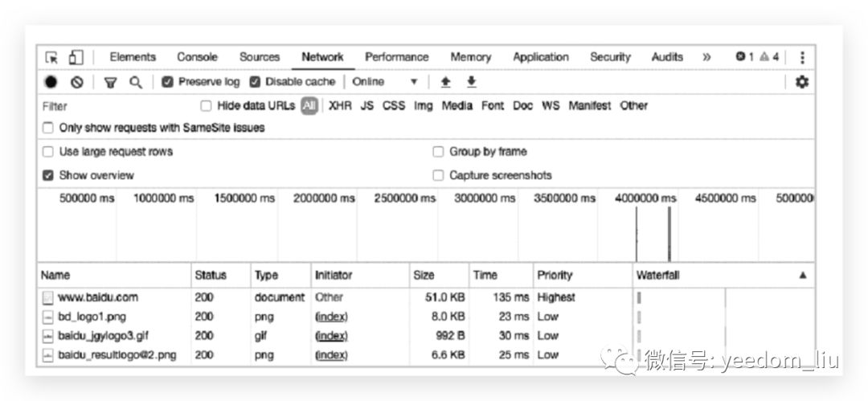Switch to the Performance tab
The width and height of the screenshot is (868, 401).
(x=396, y=57)
